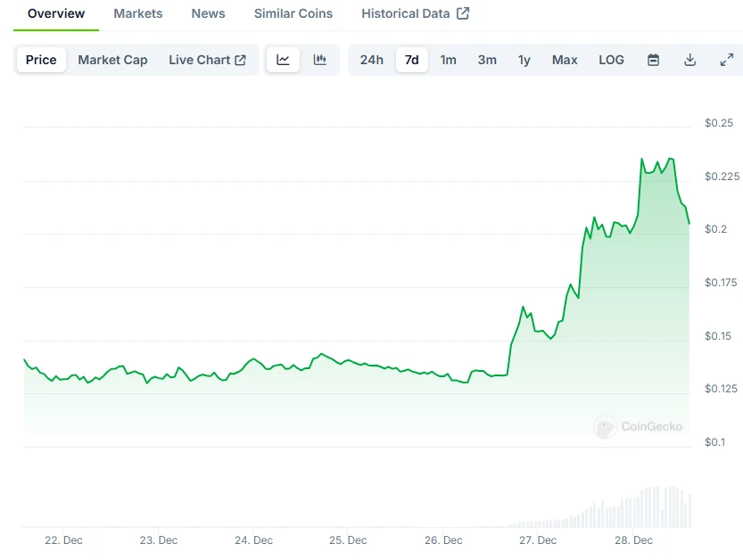Select the 24h time range

371,60
